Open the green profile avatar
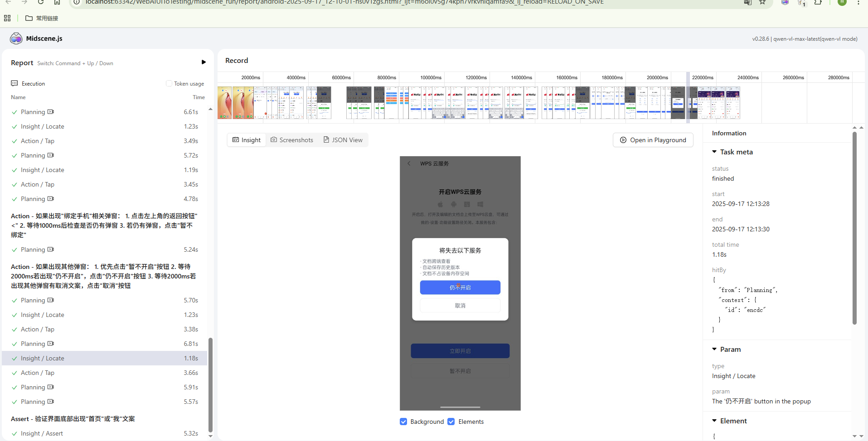The height and width of the screenshot is (441, 868). [x=842, y=2]
